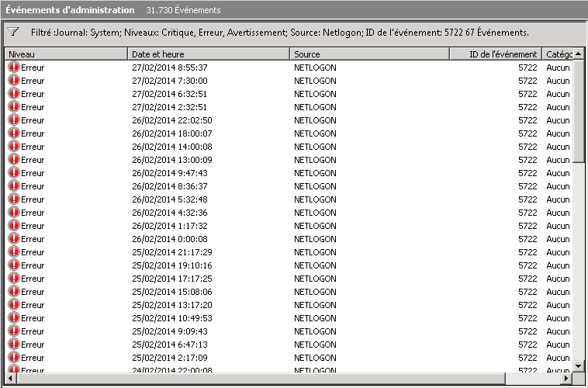Click error icon for 27/02/2014 6:32:51 row
The width and height of the screenshot is (588, 388).
coord(14,93)
